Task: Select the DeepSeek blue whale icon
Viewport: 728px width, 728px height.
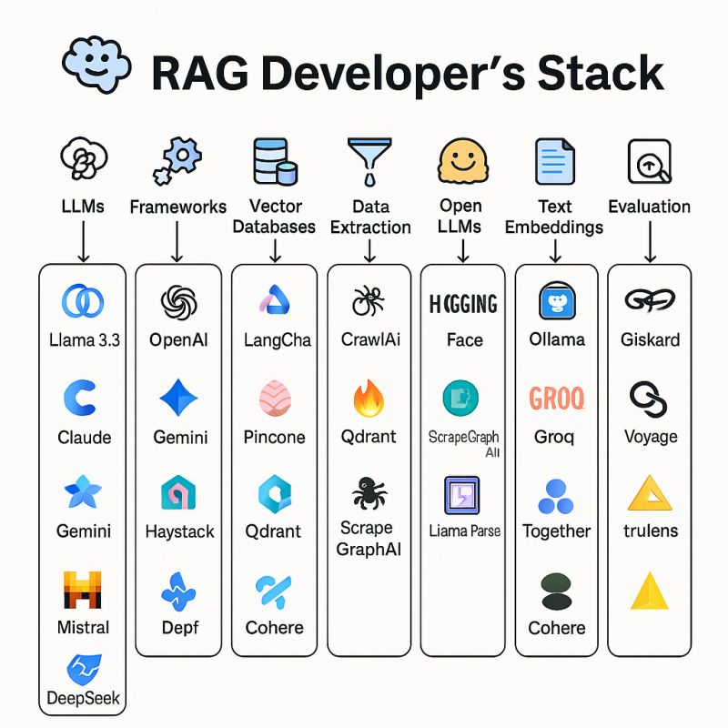Action: (84, 670)
